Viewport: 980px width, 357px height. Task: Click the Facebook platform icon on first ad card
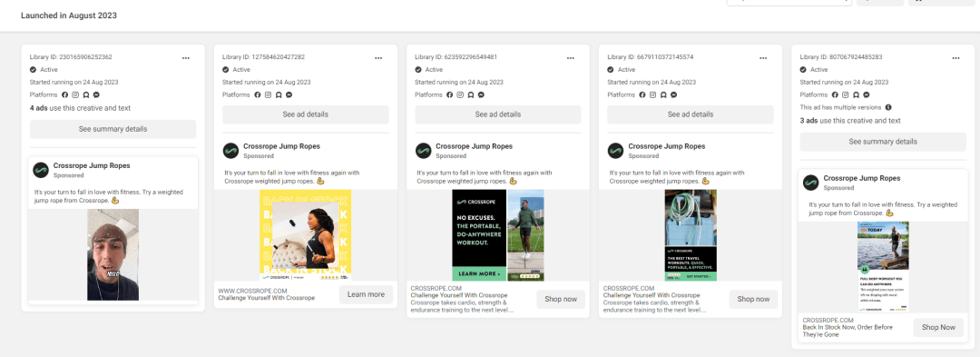(64, 95)
